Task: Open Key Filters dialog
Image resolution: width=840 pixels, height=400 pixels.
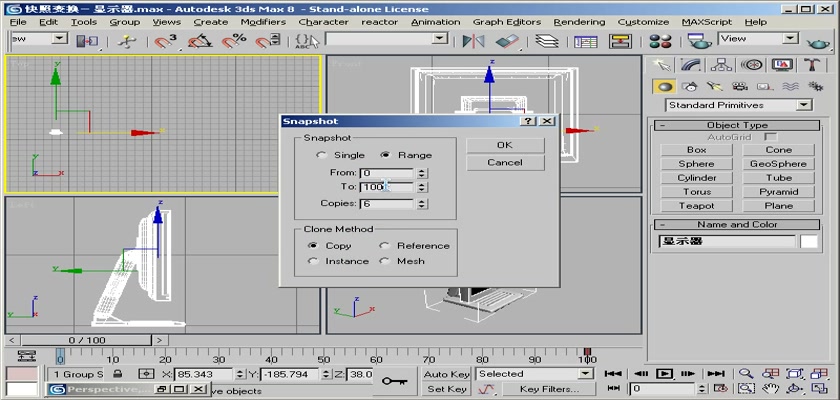Action: [549, 389]
